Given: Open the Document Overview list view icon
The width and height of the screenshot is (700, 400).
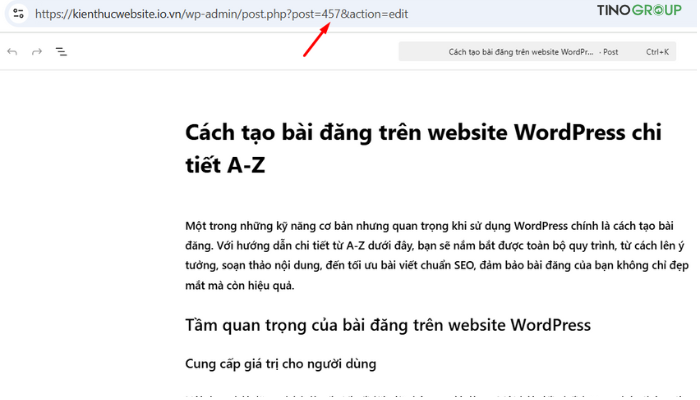Looking at the screenshot, I should click(61, 52).
